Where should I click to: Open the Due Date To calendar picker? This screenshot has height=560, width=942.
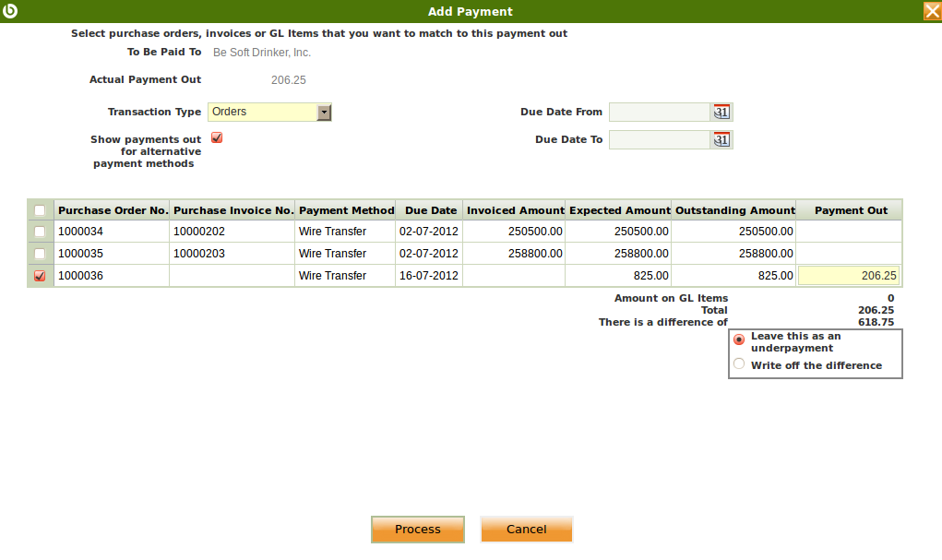(721, 140)
